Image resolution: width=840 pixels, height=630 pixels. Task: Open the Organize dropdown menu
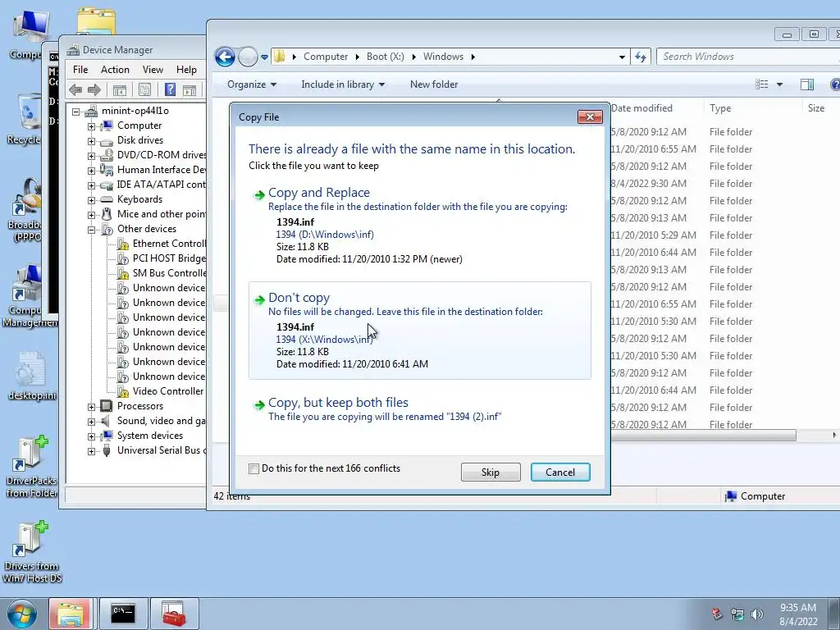tap(251, 84)
